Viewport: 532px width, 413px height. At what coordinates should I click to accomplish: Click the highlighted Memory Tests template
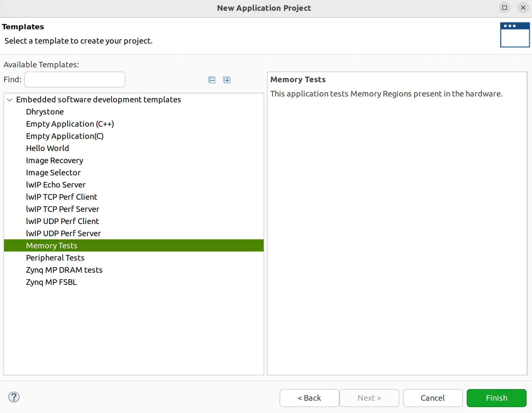click(x=134, y=246)
